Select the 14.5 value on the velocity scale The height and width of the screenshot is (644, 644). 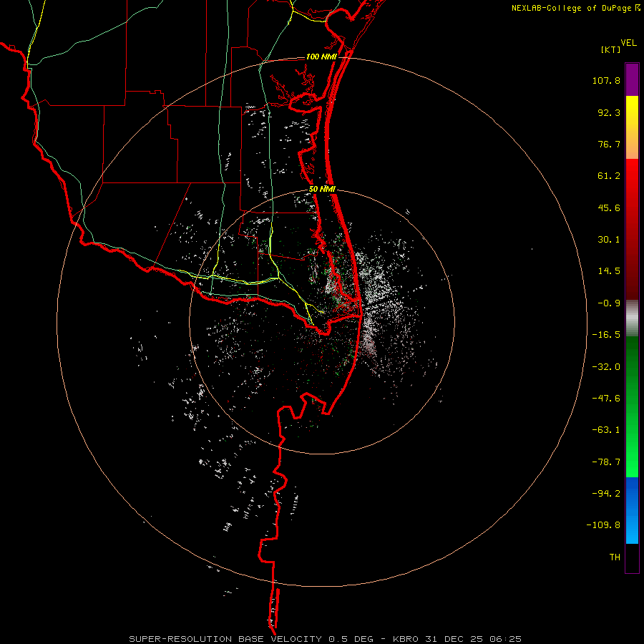[609, 271]
